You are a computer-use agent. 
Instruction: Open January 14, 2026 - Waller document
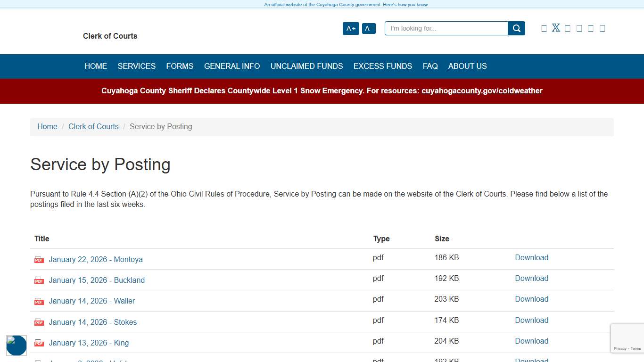[x=91, y=301]
